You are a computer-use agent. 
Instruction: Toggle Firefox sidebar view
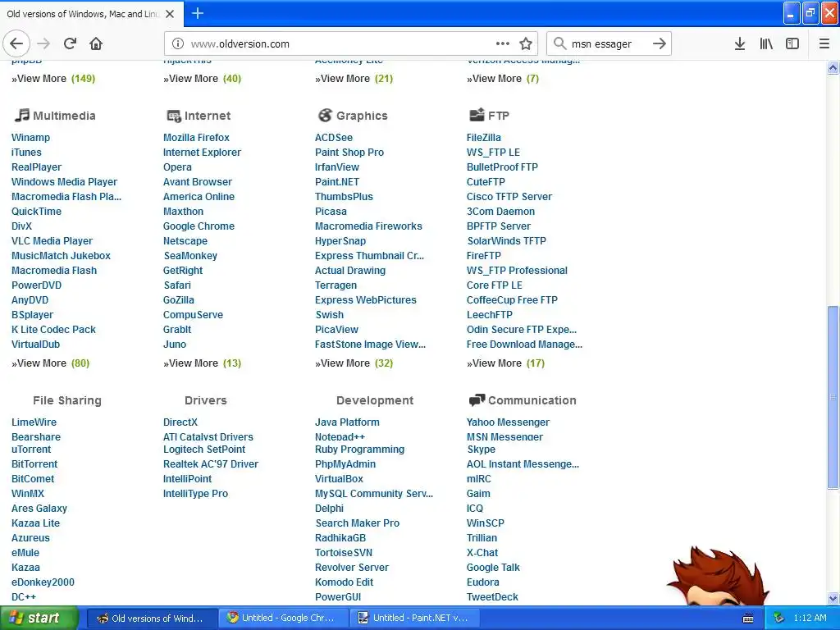point(792,43)
